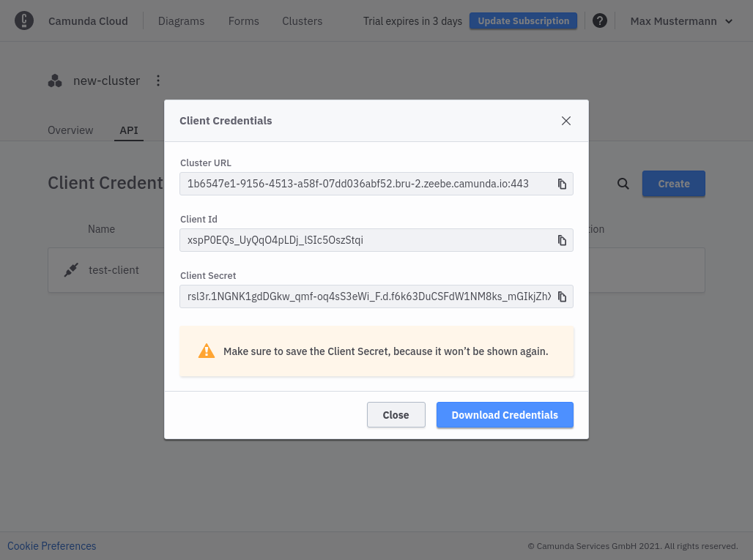Click the search magnifier icon
Image resolution: width=753 pixels, height=560 pixels.
pos(623,184)
